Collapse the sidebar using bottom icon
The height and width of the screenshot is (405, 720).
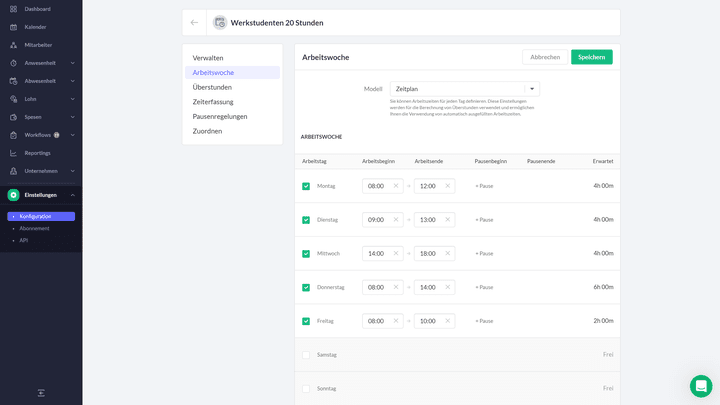click(x=41, y=393)
